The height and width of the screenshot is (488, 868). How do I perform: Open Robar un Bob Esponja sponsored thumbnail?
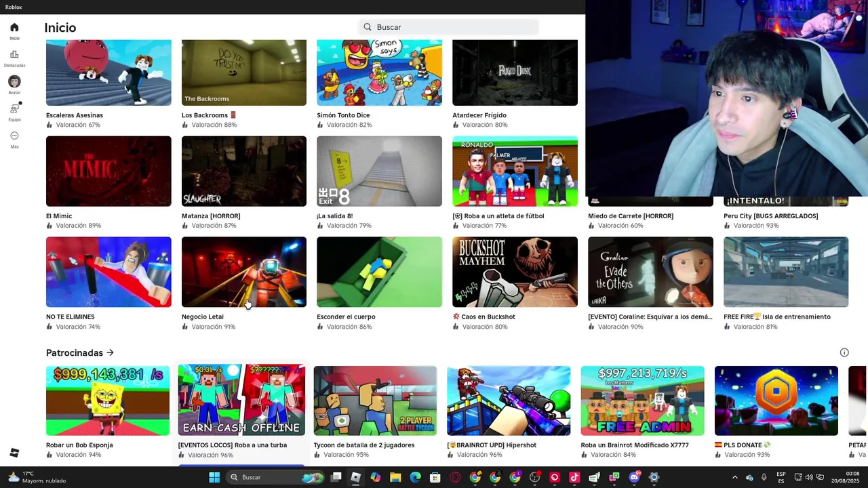pos(108,401)
